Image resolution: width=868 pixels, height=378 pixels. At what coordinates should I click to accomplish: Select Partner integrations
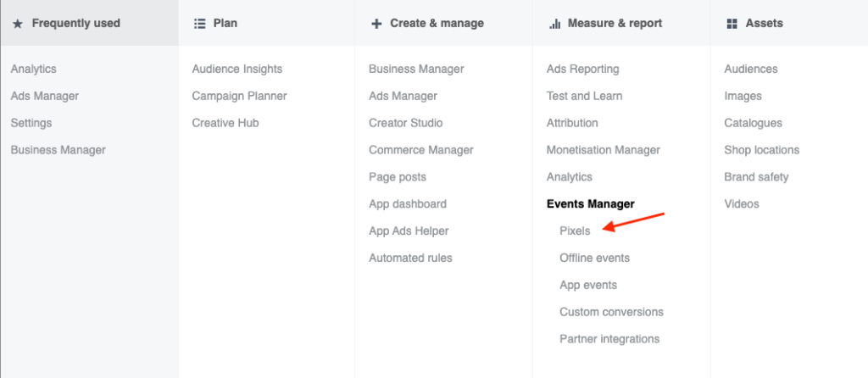pos(609,339)
